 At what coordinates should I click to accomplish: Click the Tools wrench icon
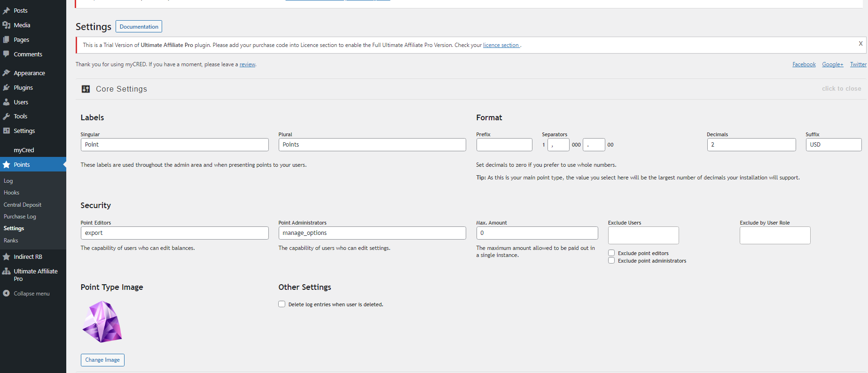pos(7,116)
